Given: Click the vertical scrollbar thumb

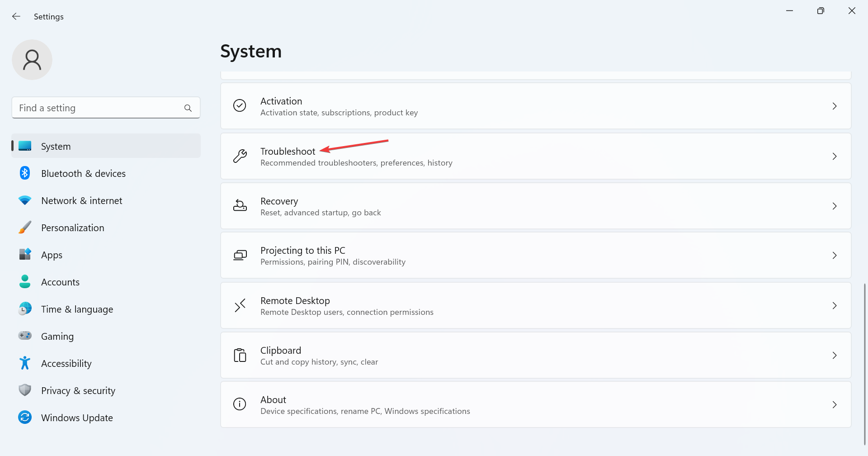Looking at the screenshot, I should [864, 364].
